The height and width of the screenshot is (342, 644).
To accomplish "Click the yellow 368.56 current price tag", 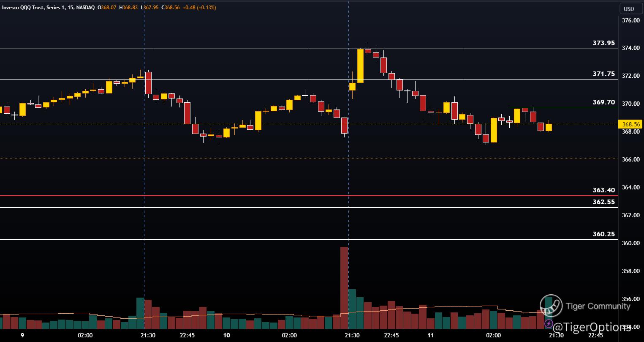I will tap(630, 124).
